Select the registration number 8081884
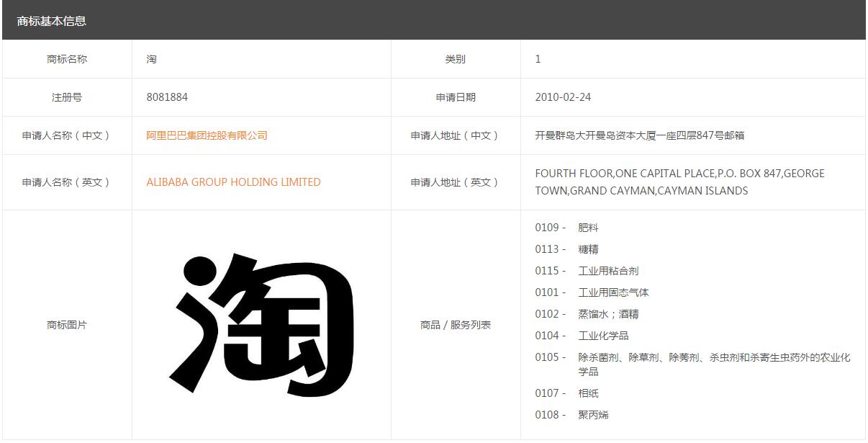 coord(167,97)
